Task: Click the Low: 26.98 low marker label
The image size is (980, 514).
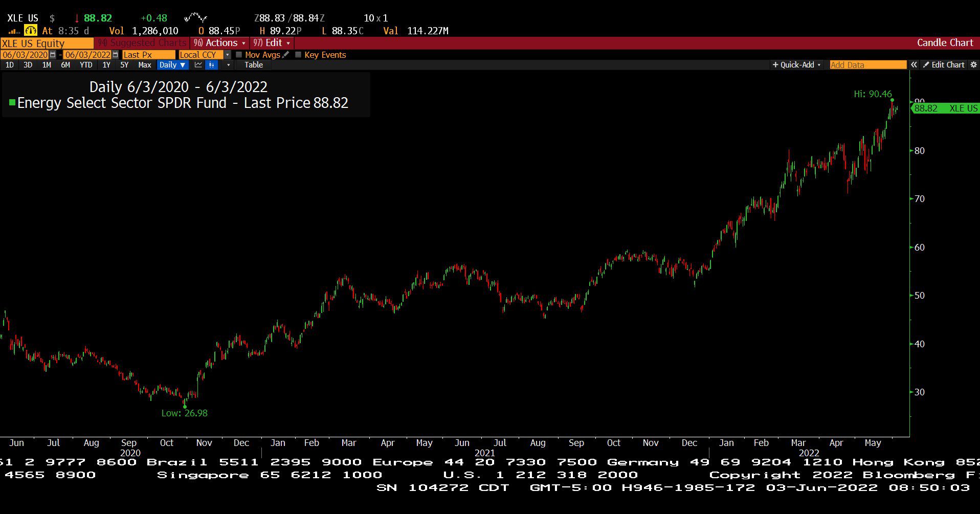Action: pos(185,413)
